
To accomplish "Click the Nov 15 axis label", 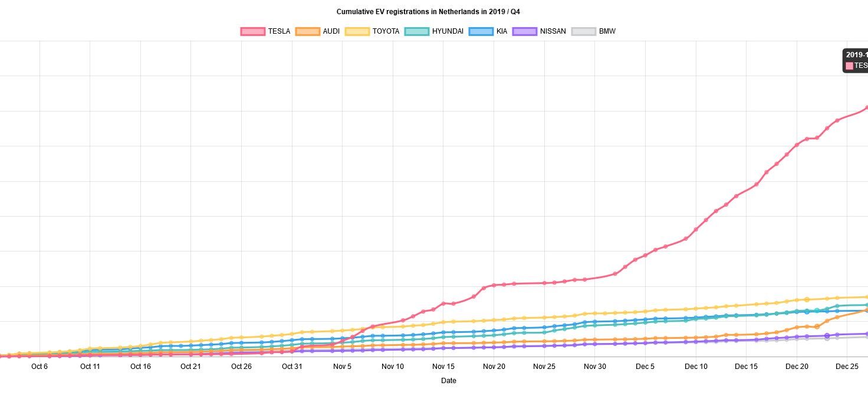I will pos(443,367).
